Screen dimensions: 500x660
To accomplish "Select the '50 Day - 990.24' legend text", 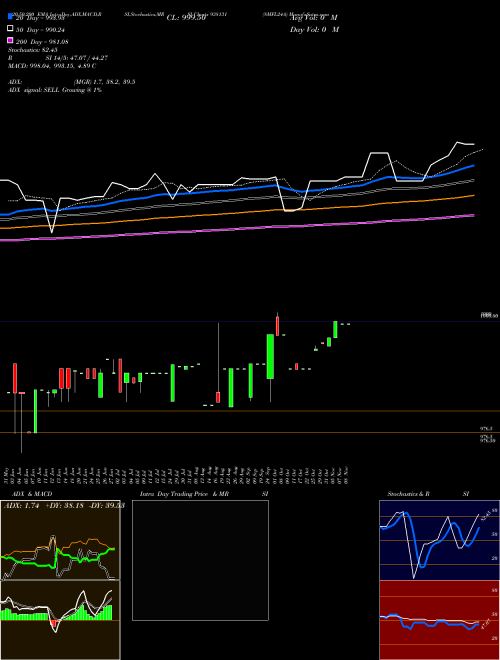I will 40,29.
